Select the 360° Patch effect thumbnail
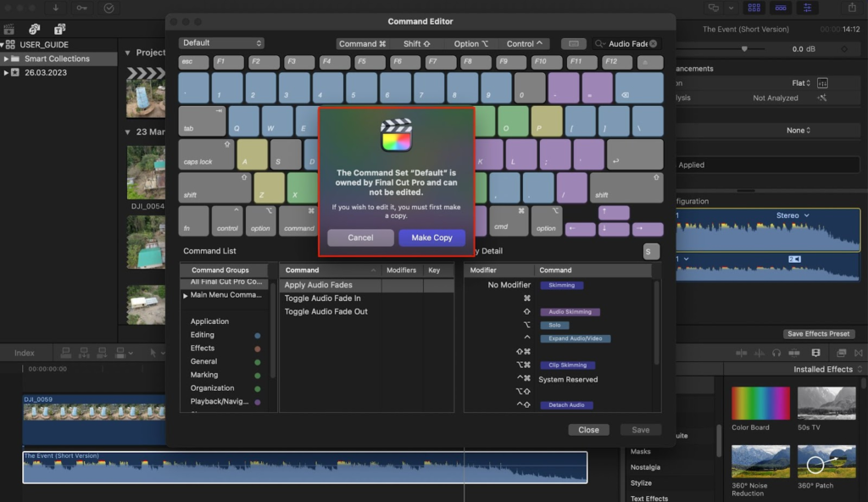The width and height of the screenshot is (868, 502). pyautogui.click(x=826, y=461)
